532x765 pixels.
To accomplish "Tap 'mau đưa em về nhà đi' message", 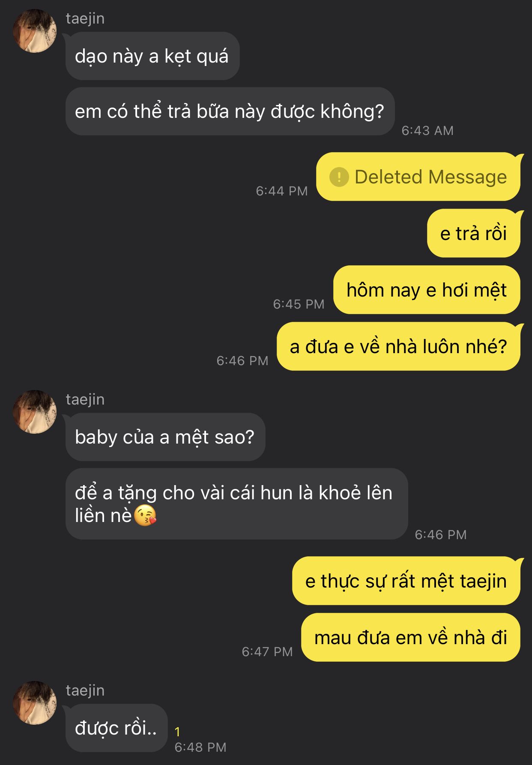I will (411, 637).
